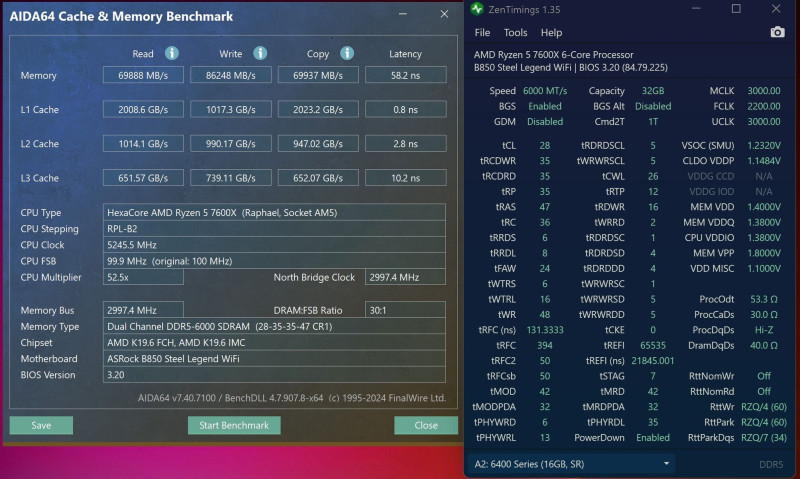Click the GDM value Disabled
The width and height of the screenshot is (800, 479).
[545, 121]
